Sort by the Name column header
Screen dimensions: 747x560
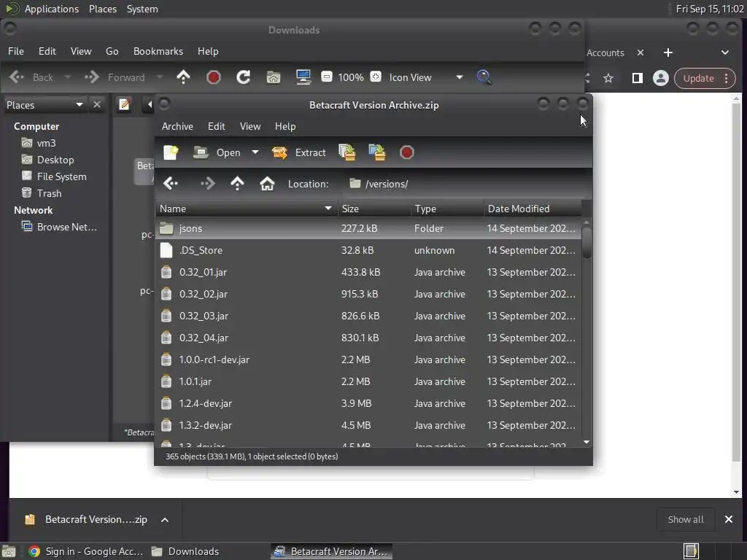click(x=246, y=209)
